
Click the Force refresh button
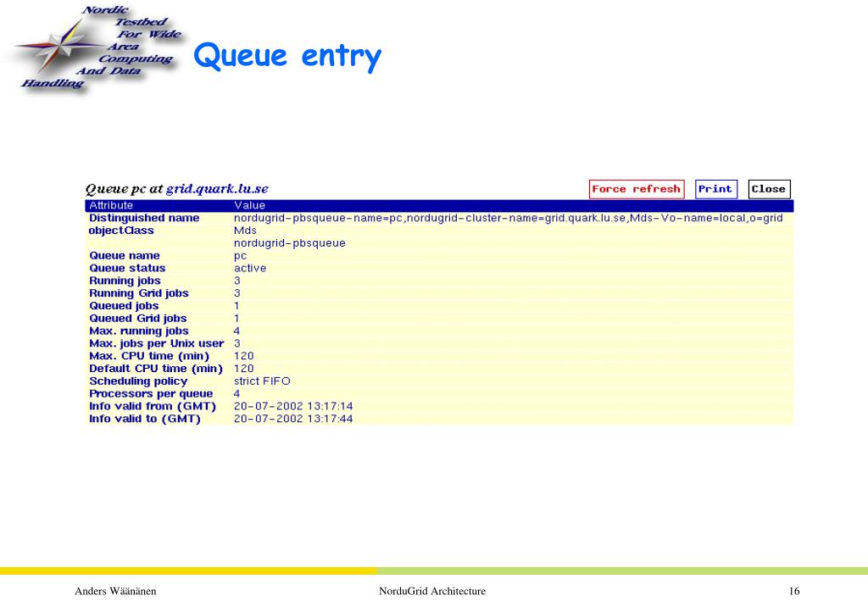pyautogui.click(x=637, y=189)
